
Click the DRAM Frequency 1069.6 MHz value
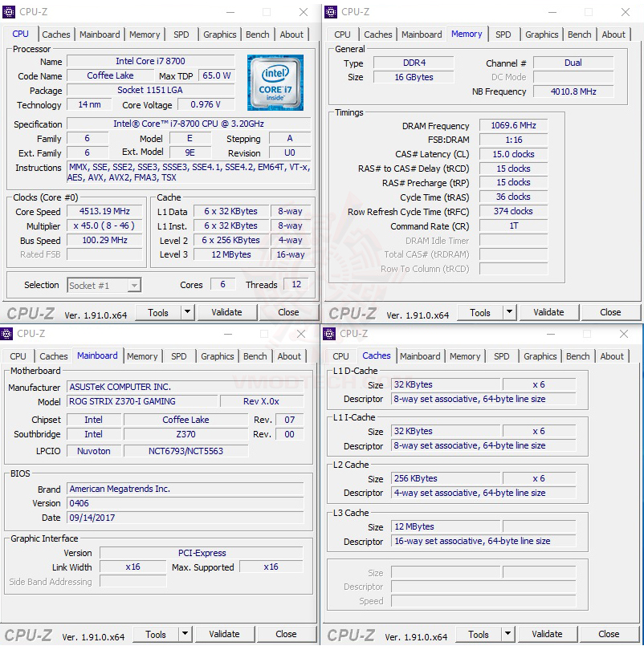(x=513, y=125)
